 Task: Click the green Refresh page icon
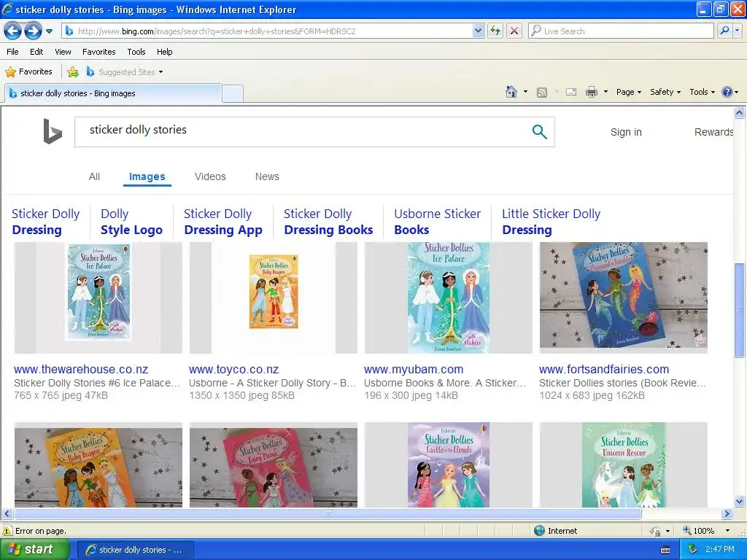495,31
